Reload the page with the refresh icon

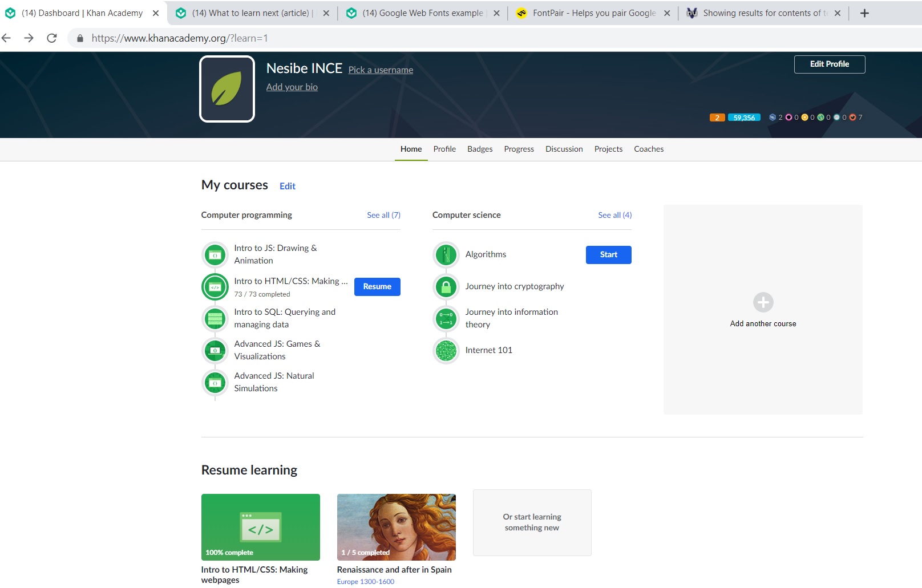52,38
